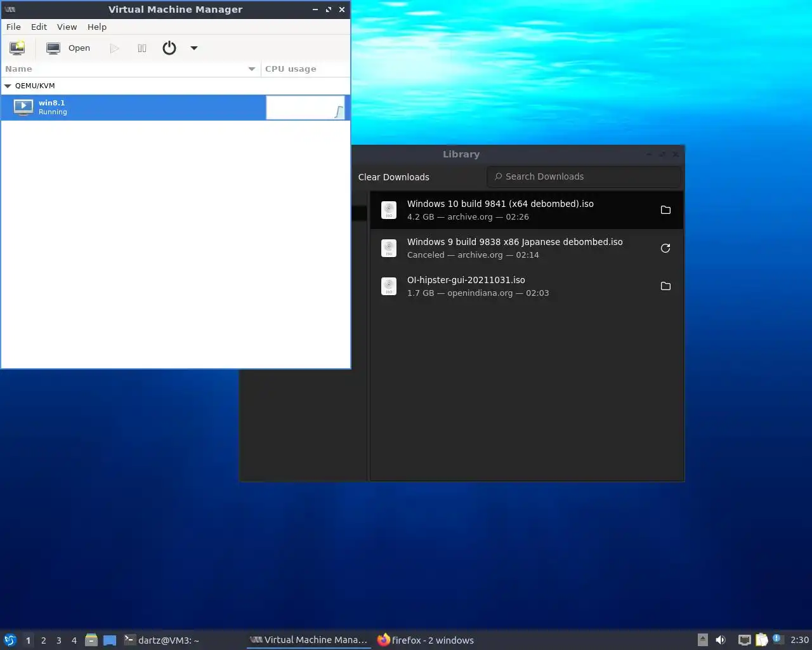
Task: Click the removable media tray icon
Action: coord(703,640)
